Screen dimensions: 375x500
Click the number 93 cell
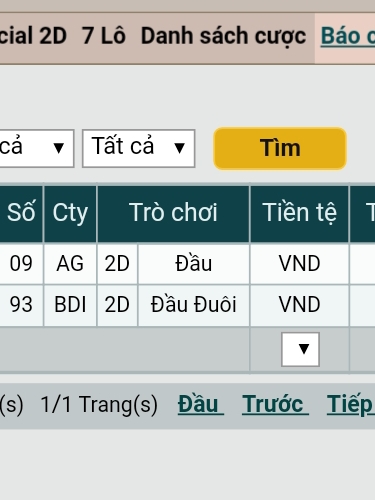21,305
